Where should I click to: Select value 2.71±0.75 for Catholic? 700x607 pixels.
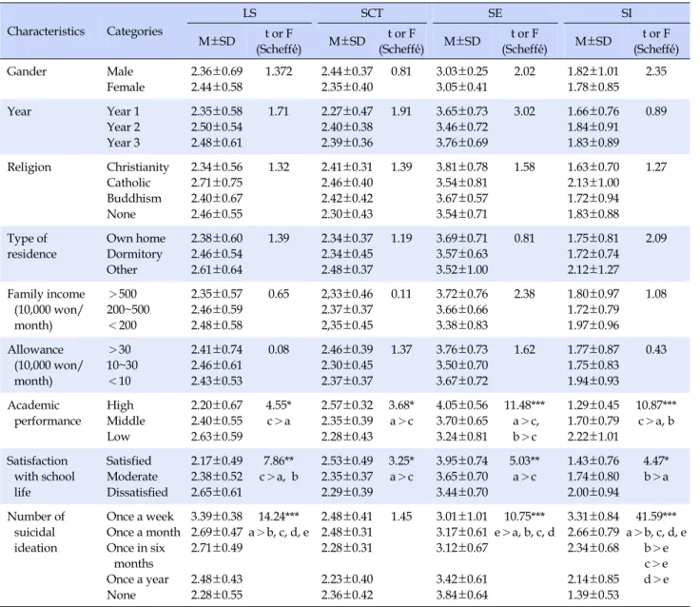point(217,183)
